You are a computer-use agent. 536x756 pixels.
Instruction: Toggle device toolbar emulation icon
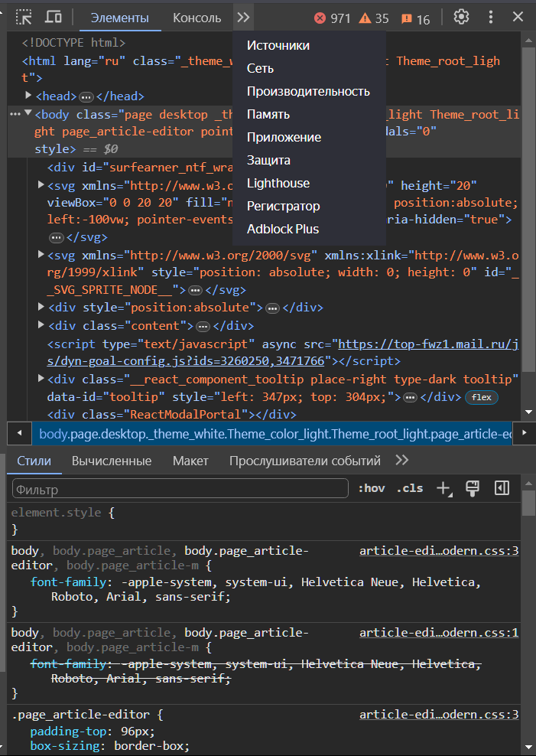pyautogui.click(x=53, y=18)
